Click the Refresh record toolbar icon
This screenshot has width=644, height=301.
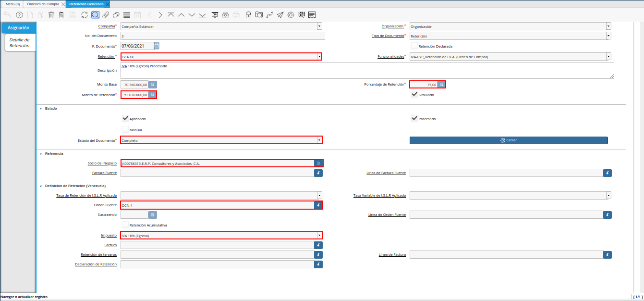coord(85,15)
